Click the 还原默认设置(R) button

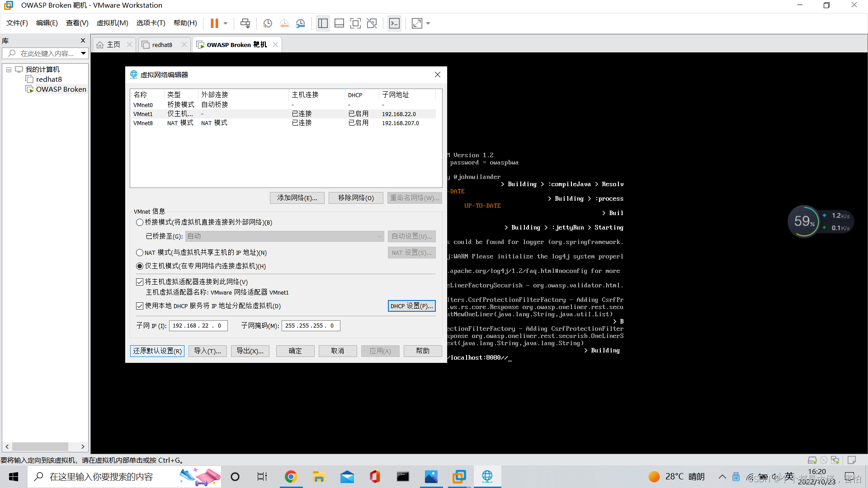157,351
